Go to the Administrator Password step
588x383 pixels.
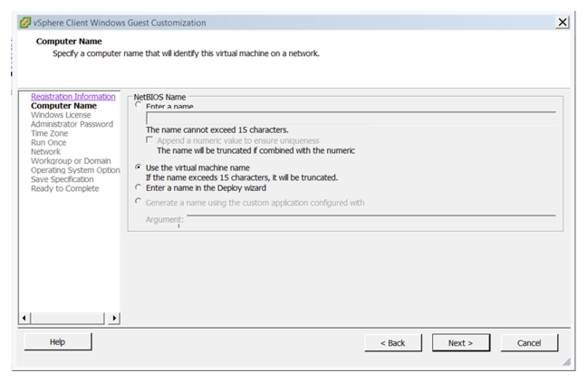click(x=72, y=124)
